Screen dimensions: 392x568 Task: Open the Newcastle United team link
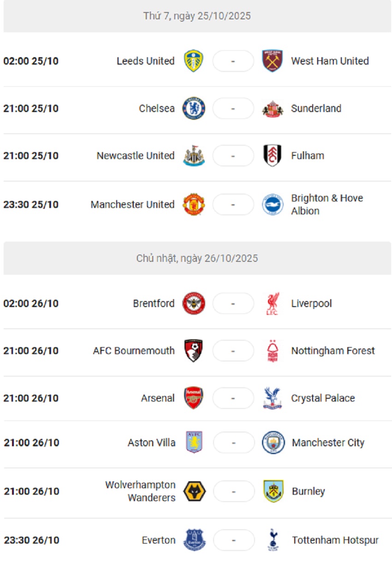click(x=135, y=156)
